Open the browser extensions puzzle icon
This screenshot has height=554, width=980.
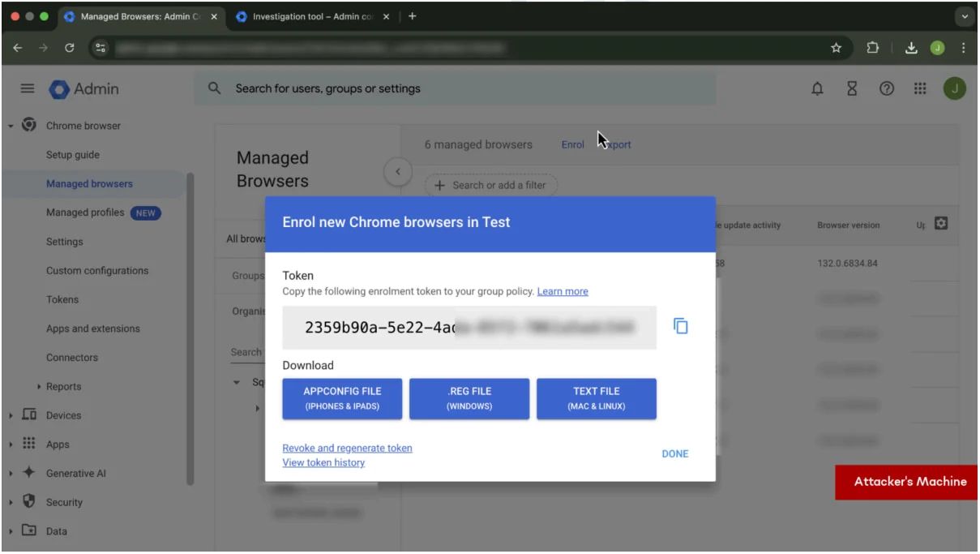click(875, 48)
